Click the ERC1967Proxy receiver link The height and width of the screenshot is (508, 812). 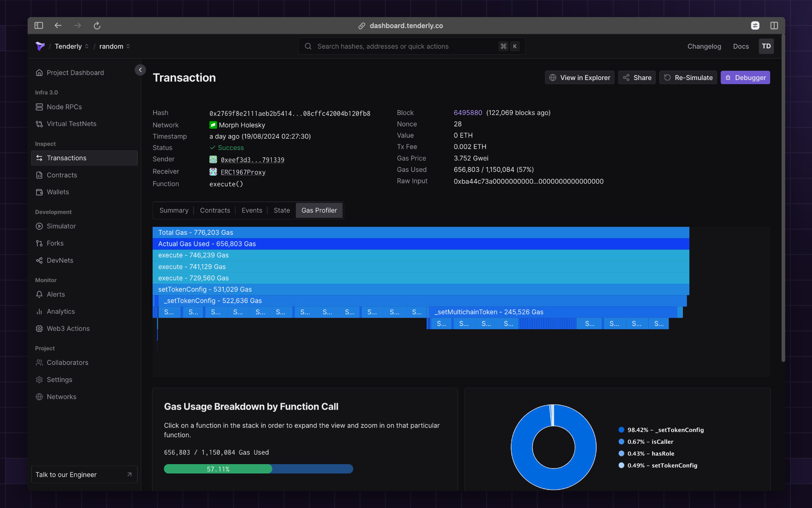pyautogui.click(x=243, y=172)
